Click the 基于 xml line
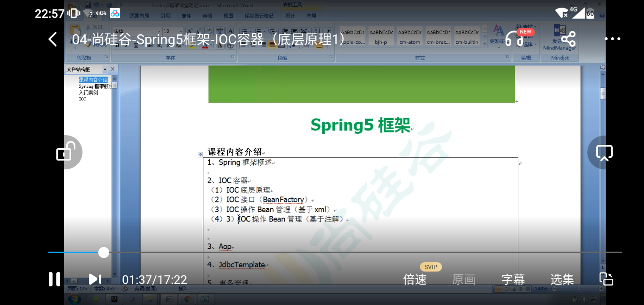 point(271,209)
